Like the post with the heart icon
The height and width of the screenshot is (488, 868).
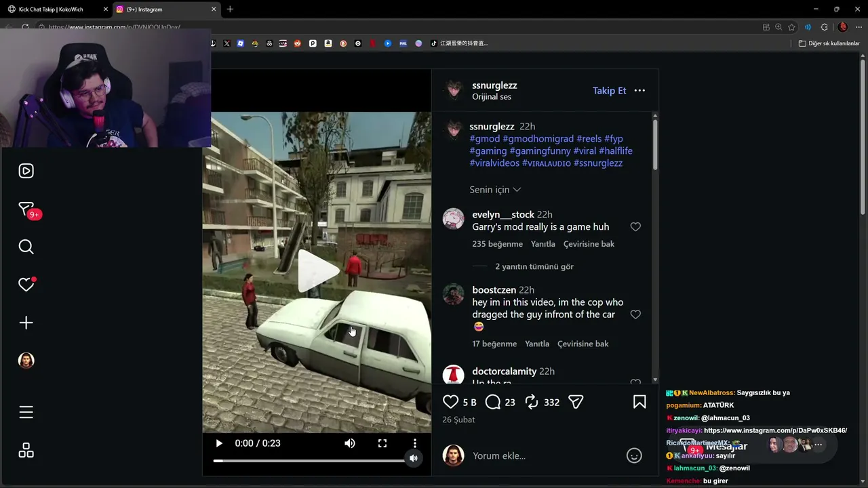(x=450, y=402)
